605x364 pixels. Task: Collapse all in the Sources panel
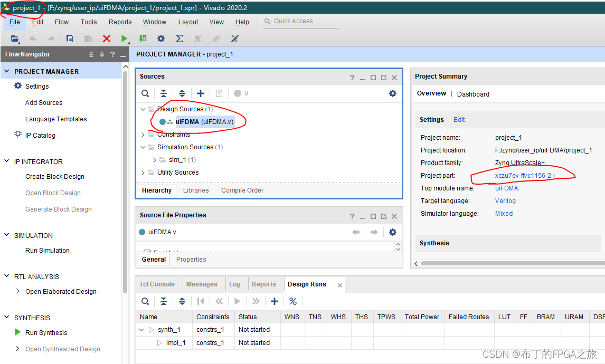(164, 93)
